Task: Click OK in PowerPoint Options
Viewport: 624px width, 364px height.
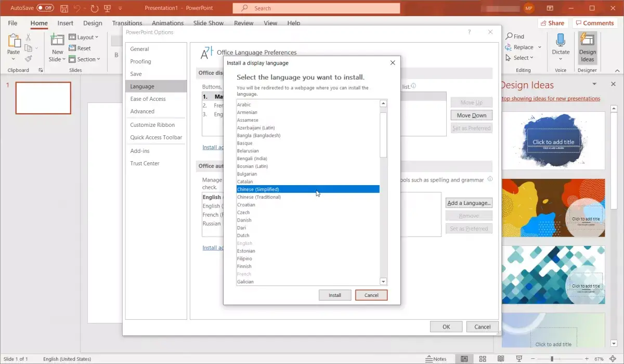Action: (x=446, y=327)
